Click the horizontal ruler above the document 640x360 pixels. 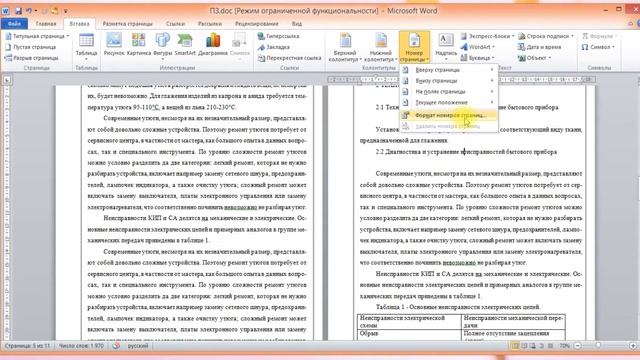(x=461, y=80)
